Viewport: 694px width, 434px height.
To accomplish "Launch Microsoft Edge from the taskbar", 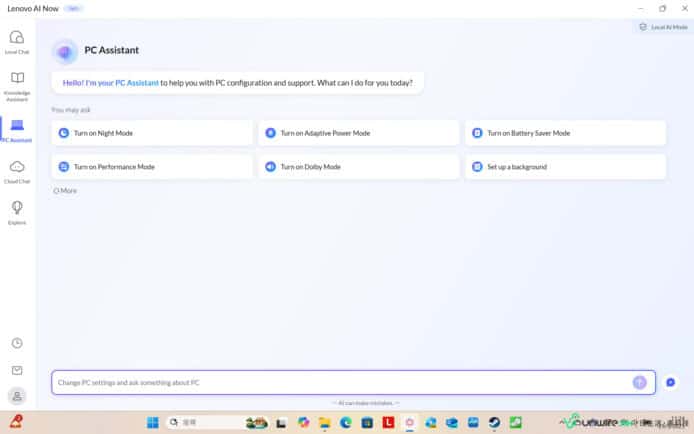I will point(346,422).
